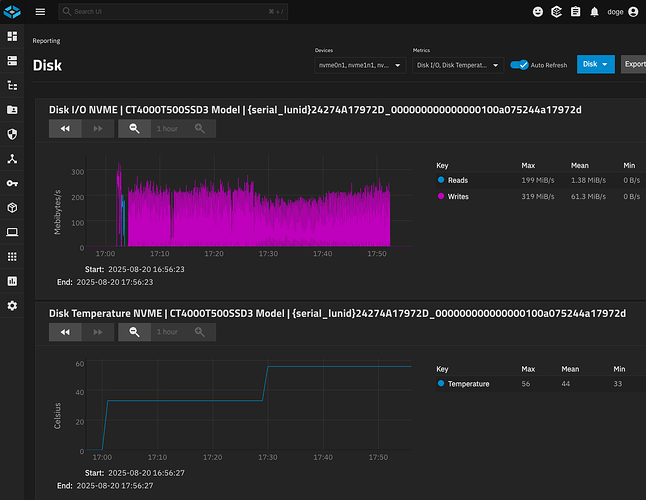
Task: Open Virtual Machines laptop icon
Action: click(12, 232)
